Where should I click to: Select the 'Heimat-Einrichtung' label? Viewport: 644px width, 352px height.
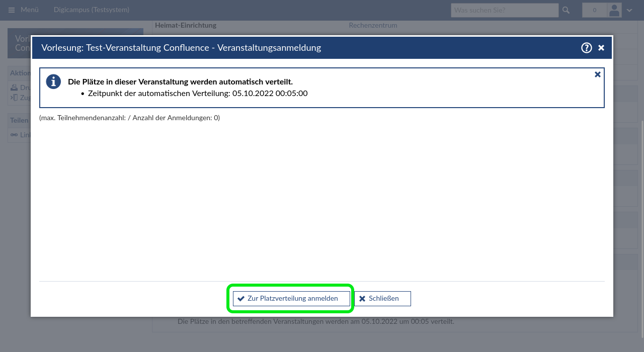tap(186, 25)
